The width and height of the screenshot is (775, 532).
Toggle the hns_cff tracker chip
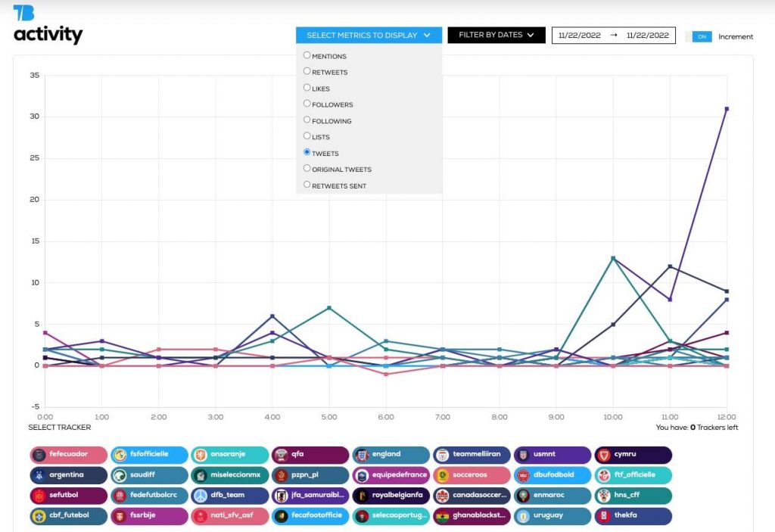633,496
